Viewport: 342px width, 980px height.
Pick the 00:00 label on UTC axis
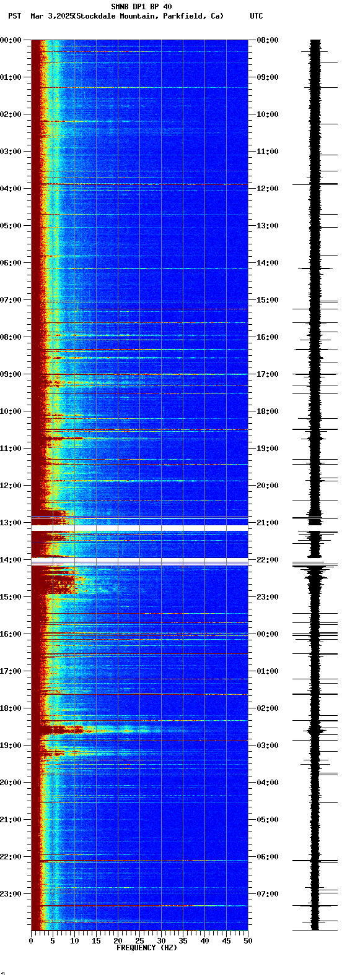[267, 634]
